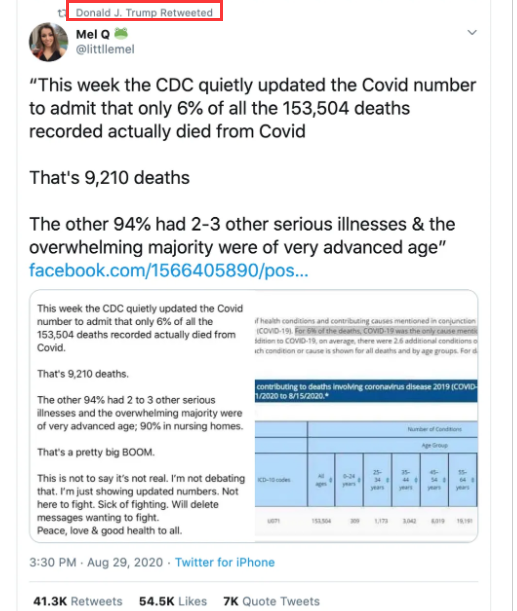Image resolution: width=517 pixels, height=611 pixels.
Task: Open the 'Donald J. Trump Retweeted' label
Action: click(x=144, y=12)
